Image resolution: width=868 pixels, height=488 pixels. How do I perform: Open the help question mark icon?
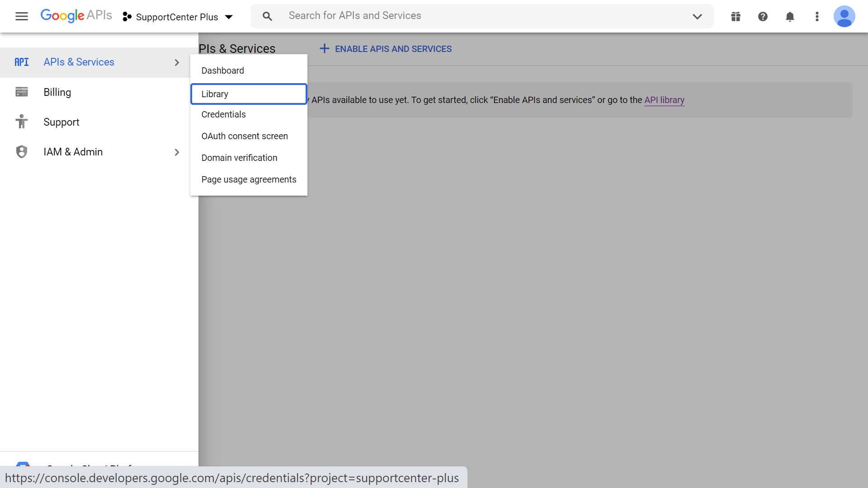pos(763,17)
